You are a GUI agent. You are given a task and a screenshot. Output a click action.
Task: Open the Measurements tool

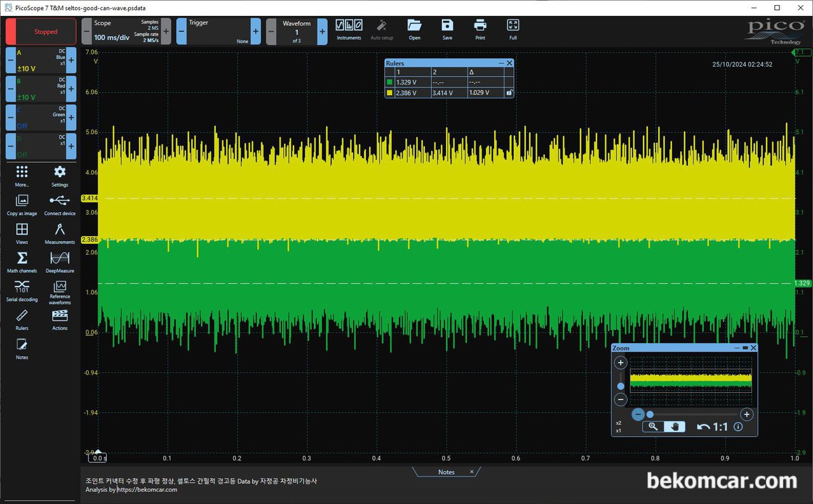[60, 233]
